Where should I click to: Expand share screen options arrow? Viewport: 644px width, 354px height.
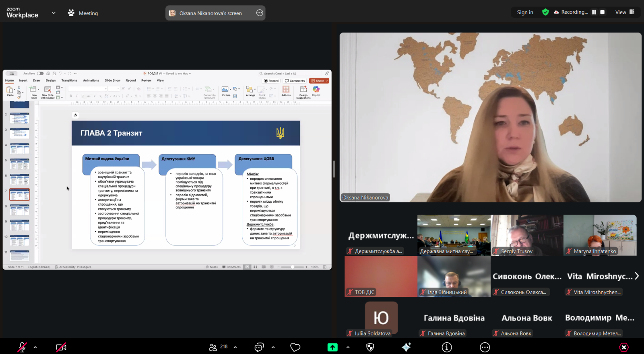pos(348,347)
